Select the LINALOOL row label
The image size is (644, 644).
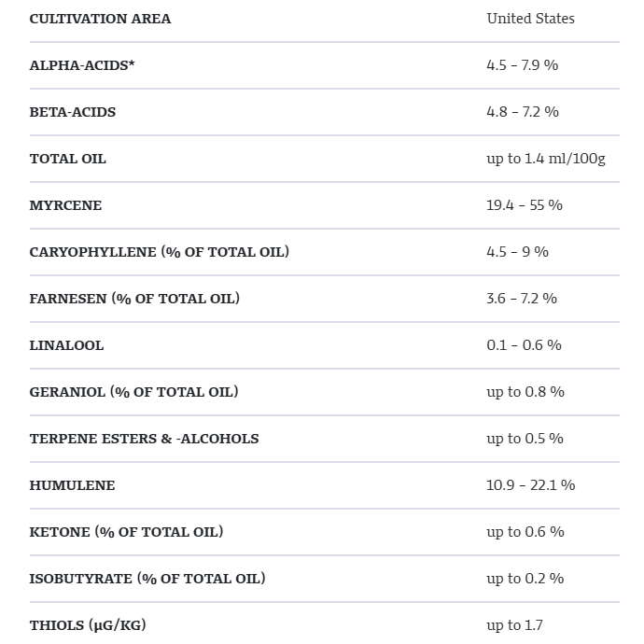(x=66, y=345)
